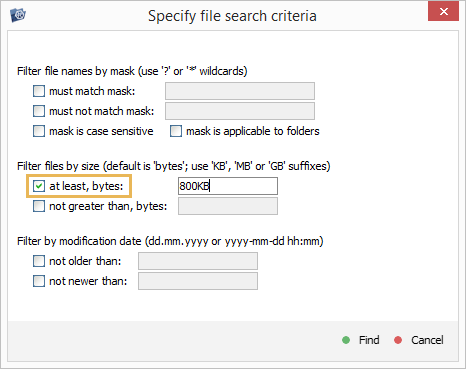This screenshot has height=369, width=466.
Task: Click the 'not greater than' size field
Action: pos(228,206)
